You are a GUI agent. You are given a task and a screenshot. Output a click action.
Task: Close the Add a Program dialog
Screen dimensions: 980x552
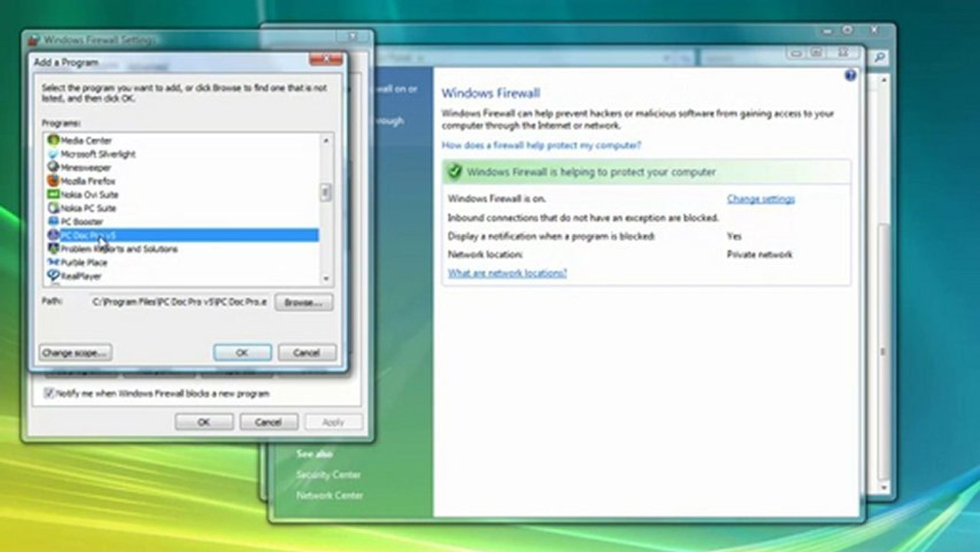pyautogui.click(x=326, y=59)
